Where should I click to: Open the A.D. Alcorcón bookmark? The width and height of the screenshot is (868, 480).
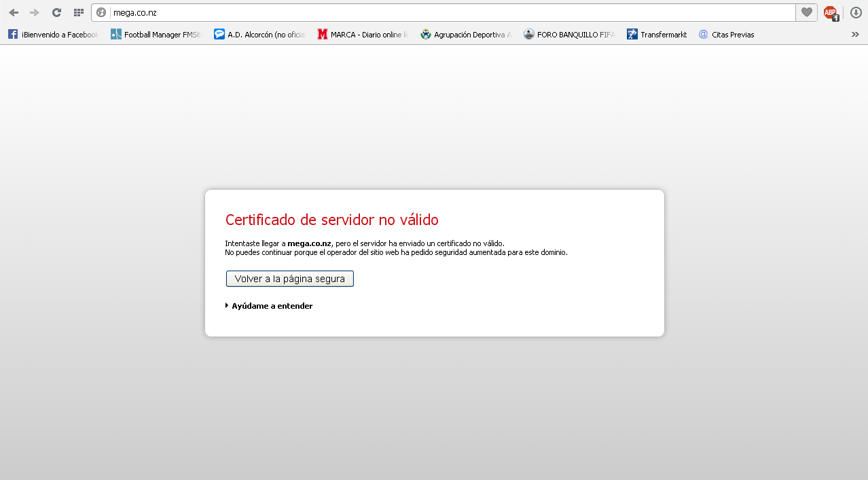point(259,34)
